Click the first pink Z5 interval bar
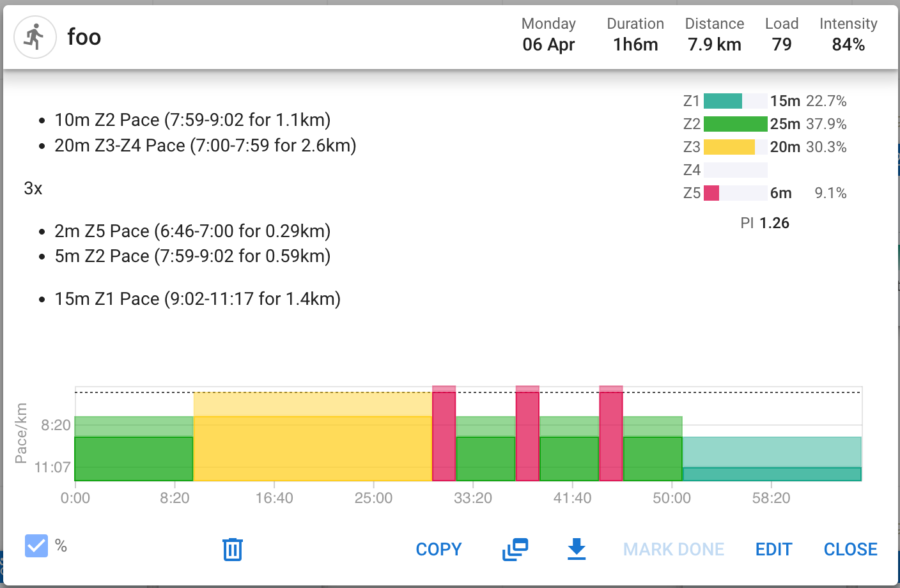This screenshot has width=900, height=588. pos(444,436)
